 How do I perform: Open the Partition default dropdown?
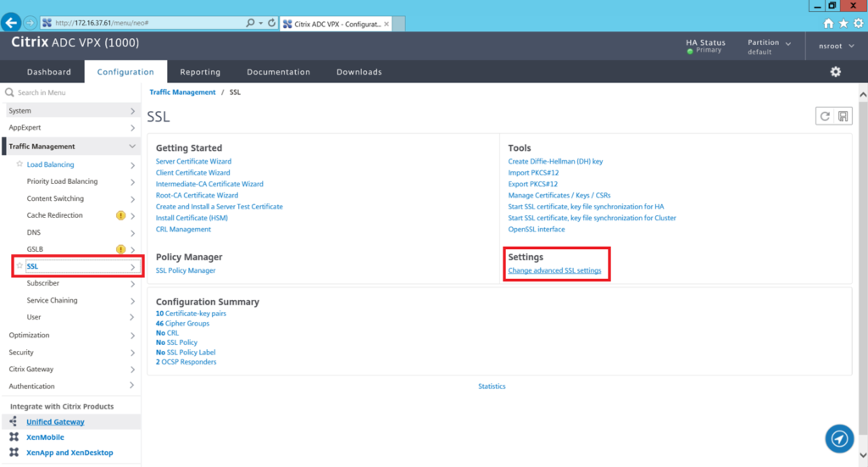coord(769,47)
